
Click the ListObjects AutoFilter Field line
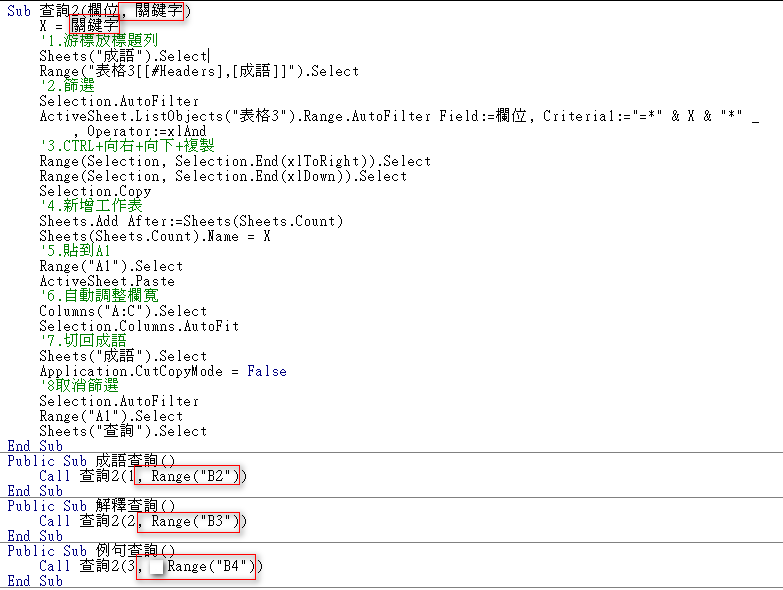(399, 116)
